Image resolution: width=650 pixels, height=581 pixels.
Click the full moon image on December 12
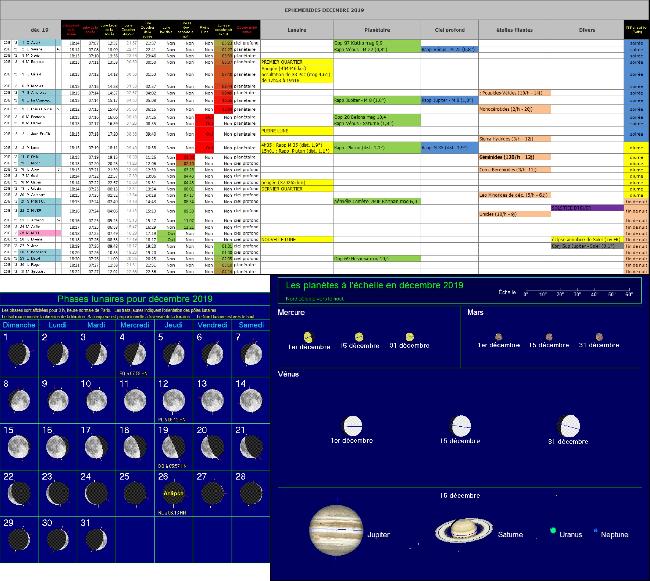(x=174, y=401)
